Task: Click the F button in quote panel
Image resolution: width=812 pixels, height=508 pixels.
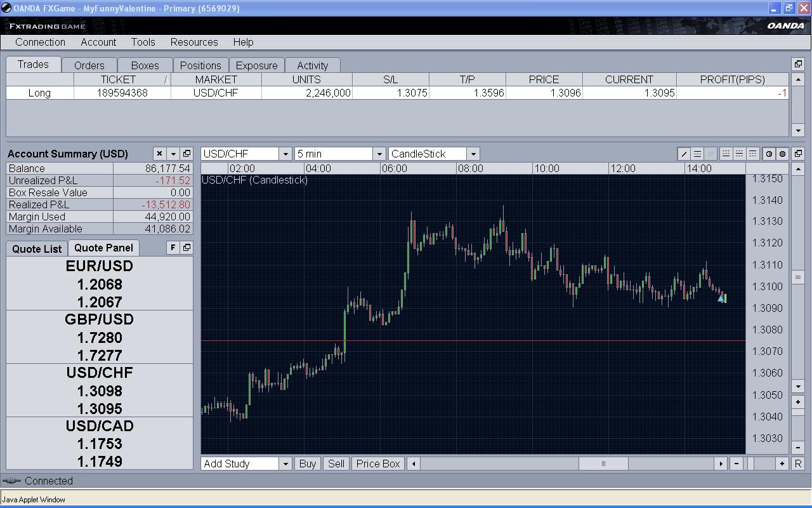Action: pyautogui.click(x=173, y=248)
